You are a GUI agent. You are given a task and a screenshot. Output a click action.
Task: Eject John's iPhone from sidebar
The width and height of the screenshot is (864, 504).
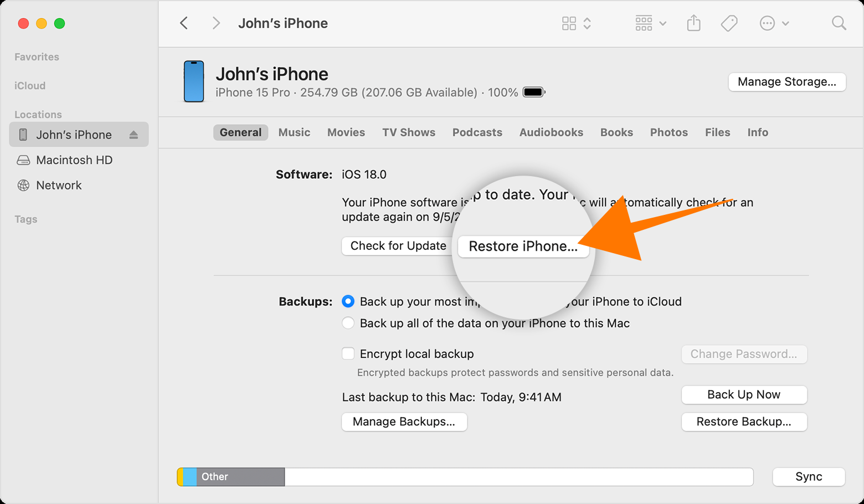(133, 135)
